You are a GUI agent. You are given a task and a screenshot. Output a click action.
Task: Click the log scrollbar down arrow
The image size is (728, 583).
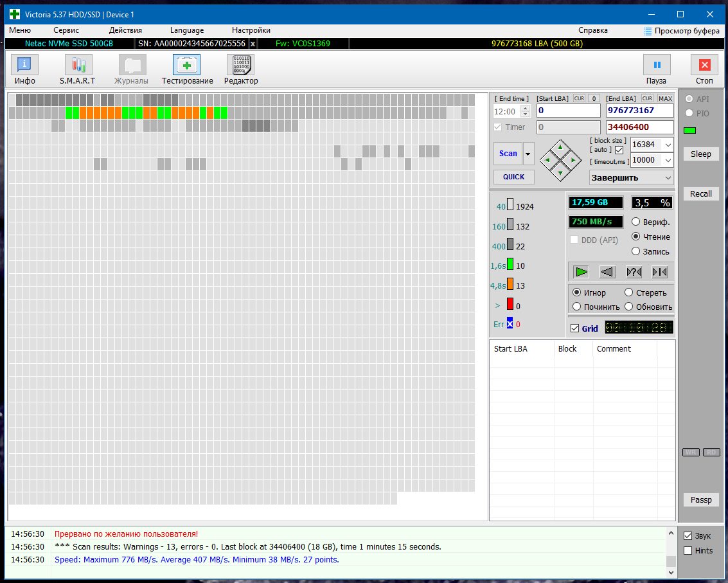click(x=671, y=572)
